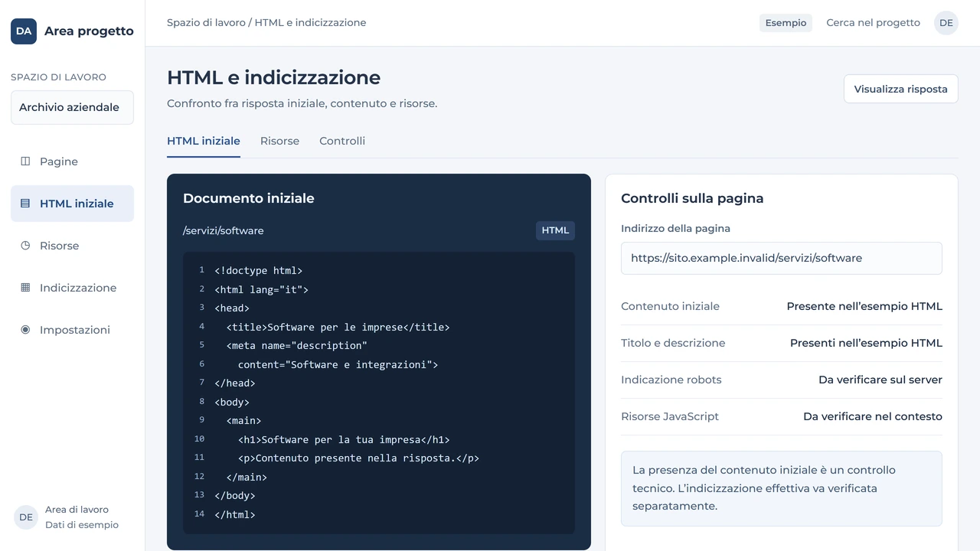Click the title tag code line

(x=338, y=327)
